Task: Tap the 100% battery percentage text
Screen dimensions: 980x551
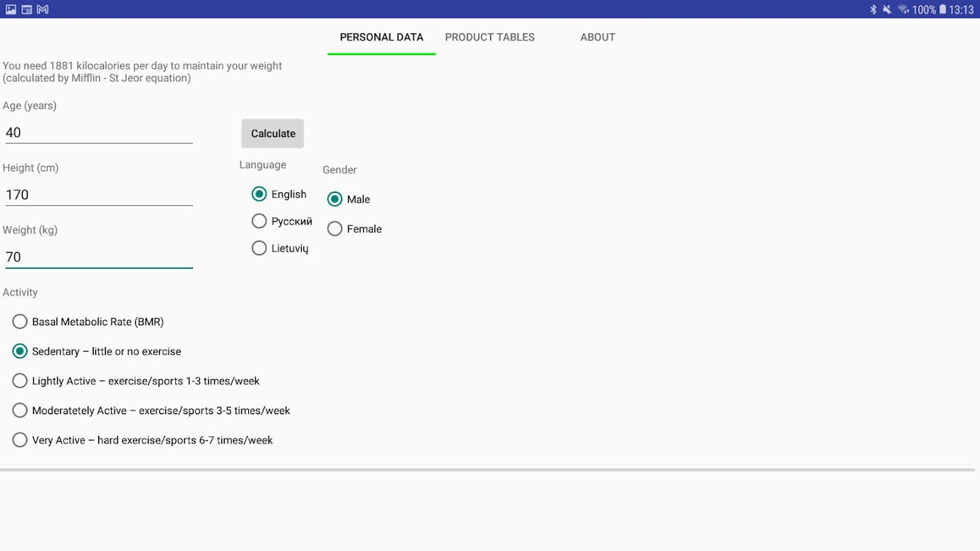Action: [x=924, y=10]
